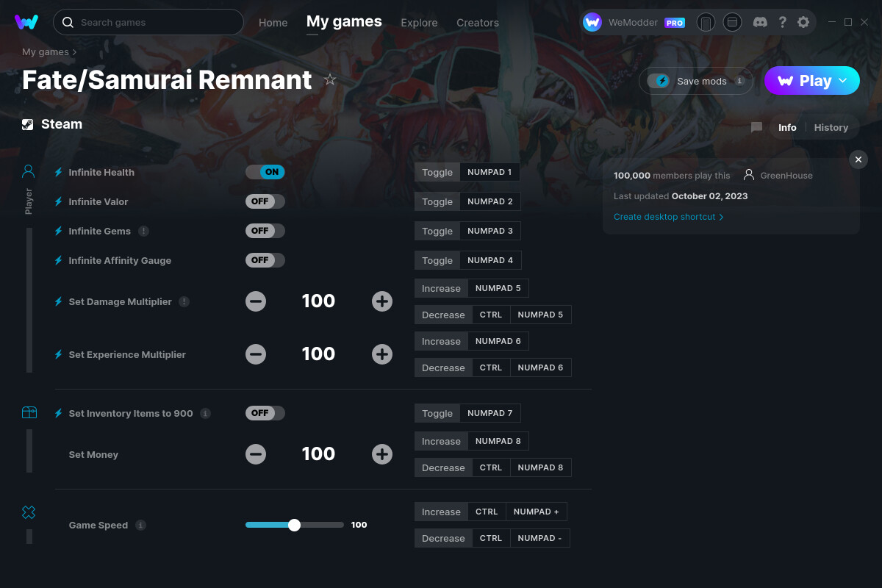Viewport: 882px width, 588px height.
Task: Click the Steam platform icon
Action: tap(28, 124)
